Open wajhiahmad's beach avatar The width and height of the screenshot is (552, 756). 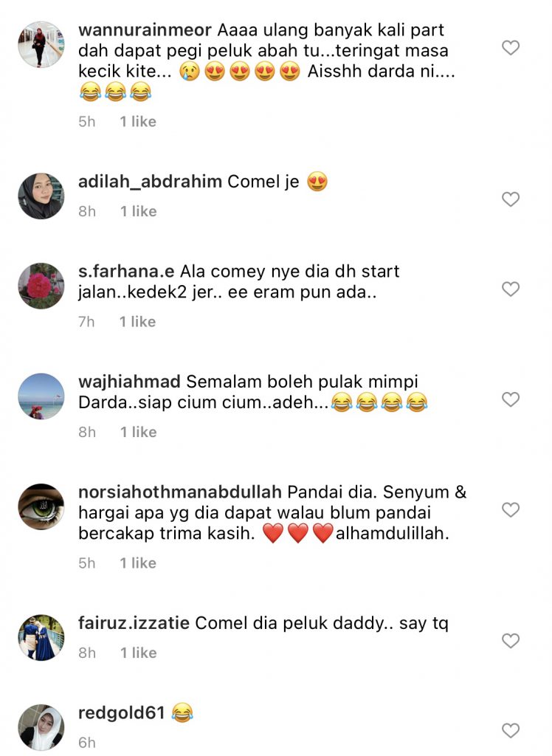[41, 396]
